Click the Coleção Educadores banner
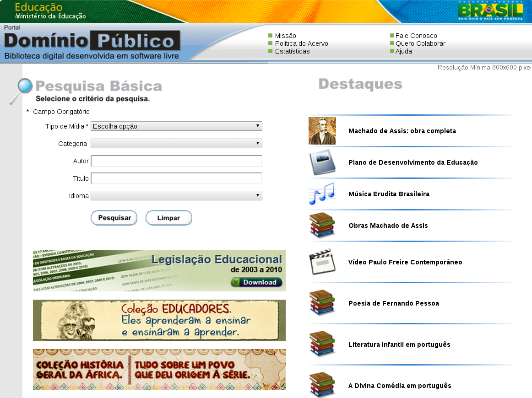 159,320
